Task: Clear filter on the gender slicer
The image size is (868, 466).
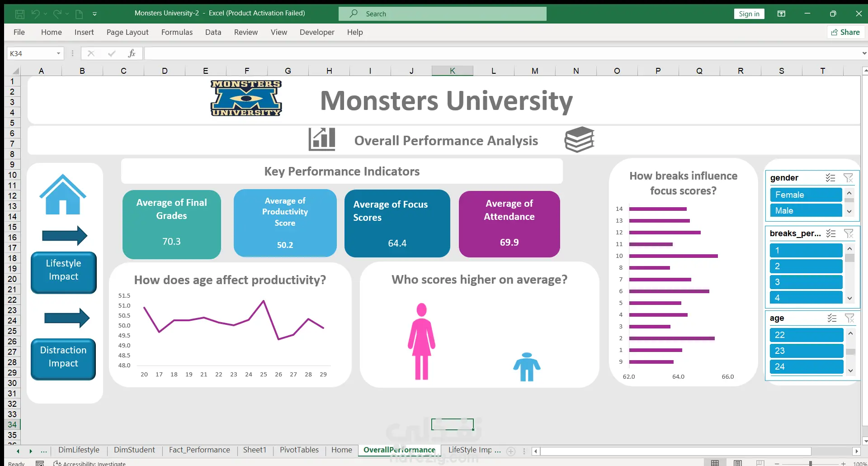Action: click(x=849, y=178)
